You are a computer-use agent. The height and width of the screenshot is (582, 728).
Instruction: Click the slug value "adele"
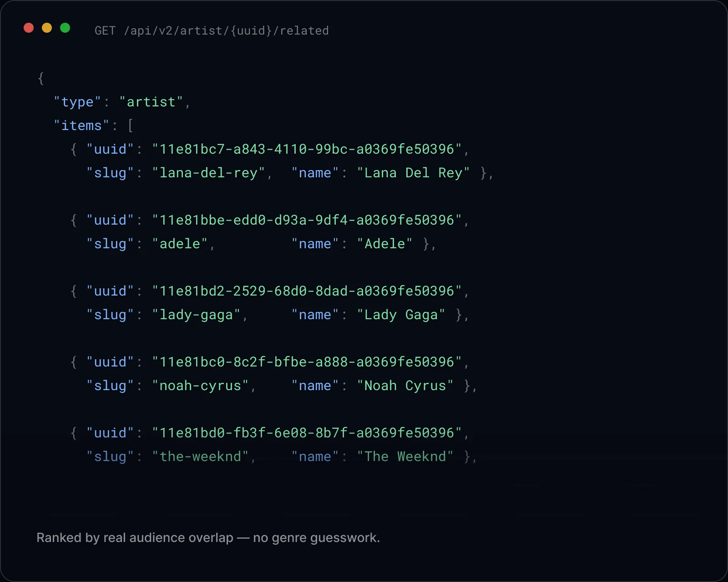pos(180,244)
